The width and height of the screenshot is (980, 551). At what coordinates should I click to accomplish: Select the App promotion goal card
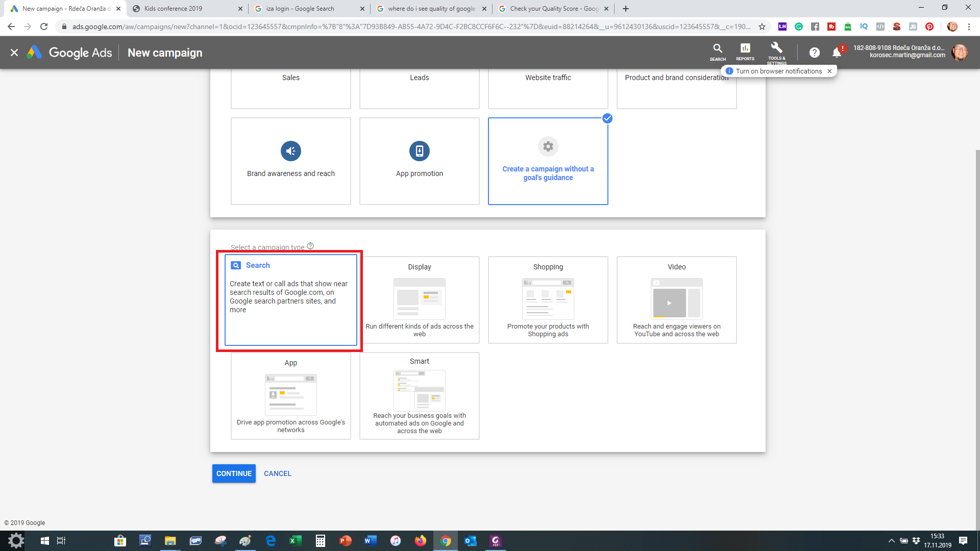tap(420, 161)
